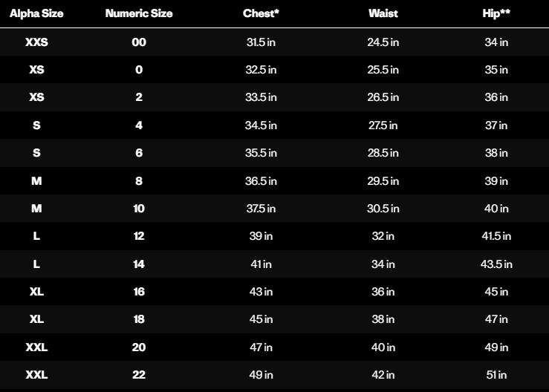This screenshot has width=549, height=392.
Task: Select the Waist column header
Action: click(383, 13)
